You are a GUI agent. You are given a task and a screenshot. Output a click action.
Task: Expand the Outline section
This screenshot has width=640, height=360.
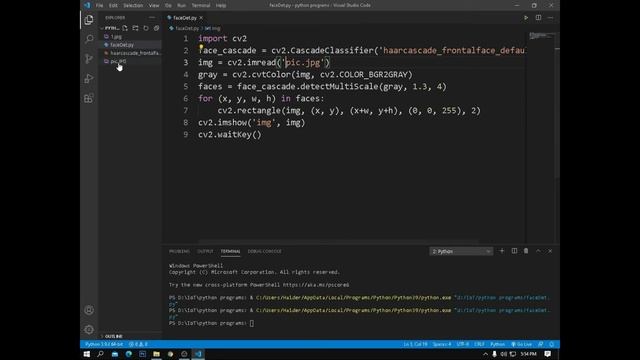112,336
